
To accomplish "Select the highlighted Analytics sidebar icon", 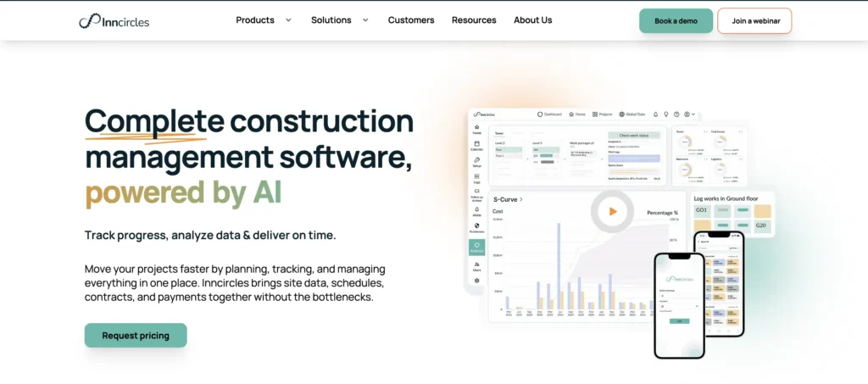I will tap(476, 248).
